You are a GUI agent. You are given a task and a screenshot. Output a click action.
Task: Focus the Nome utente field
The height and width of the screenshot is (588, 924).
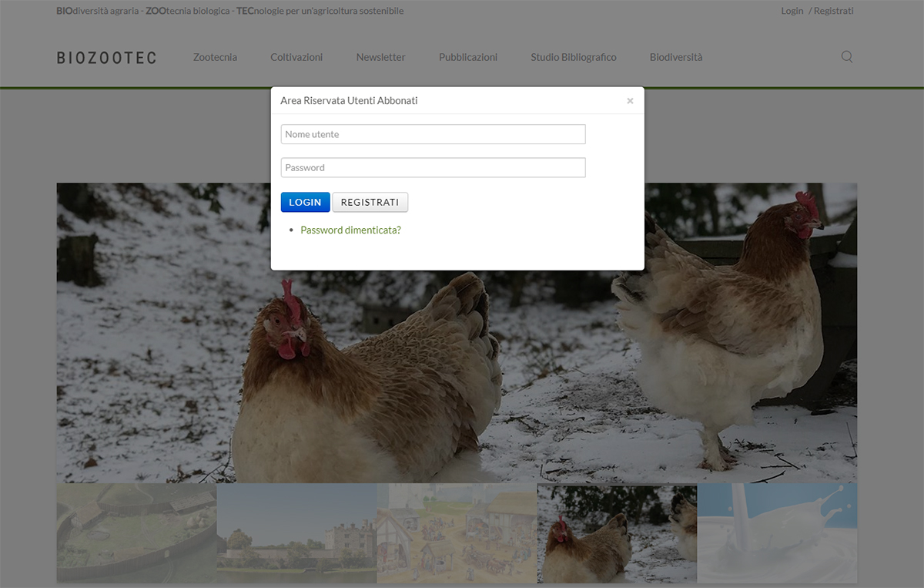click(434, 134)
